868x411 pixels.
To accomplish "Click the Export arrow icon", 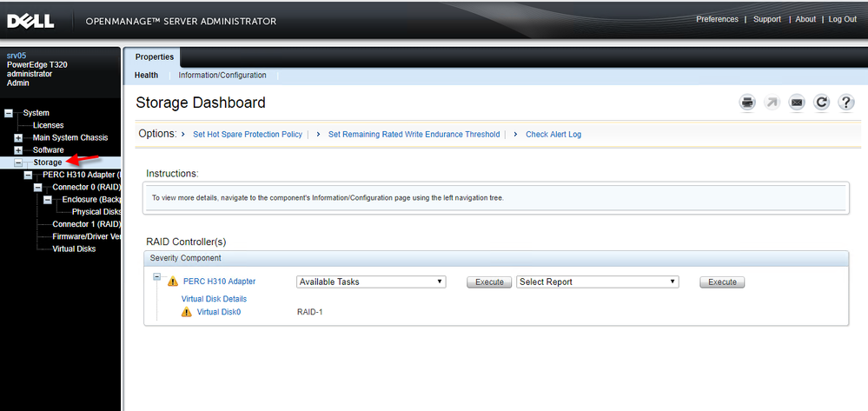I will [772, 103].
